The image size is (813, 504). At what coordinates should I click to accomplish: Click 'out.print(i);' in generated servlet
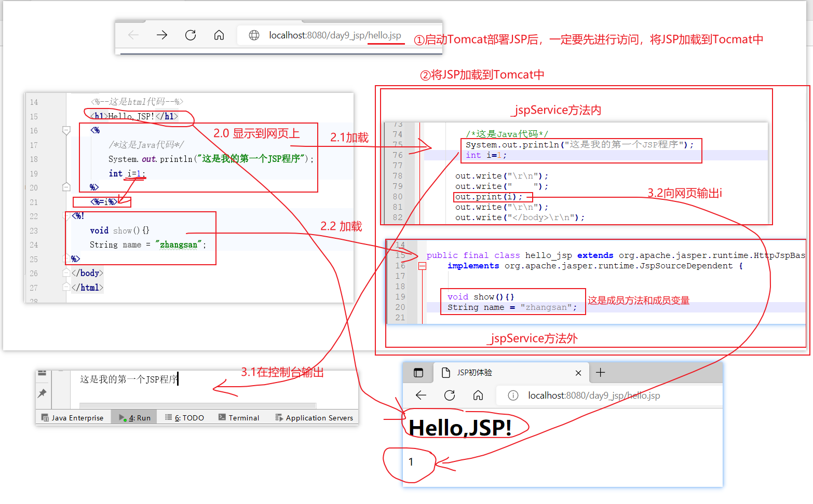click(x=489, y=197)
